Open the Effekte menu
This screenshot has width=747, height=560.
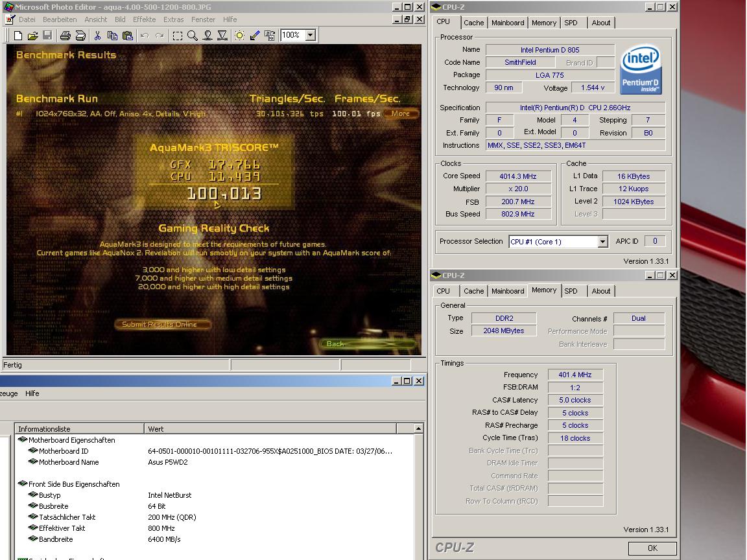pyautogui.click(x=145, y=19)
